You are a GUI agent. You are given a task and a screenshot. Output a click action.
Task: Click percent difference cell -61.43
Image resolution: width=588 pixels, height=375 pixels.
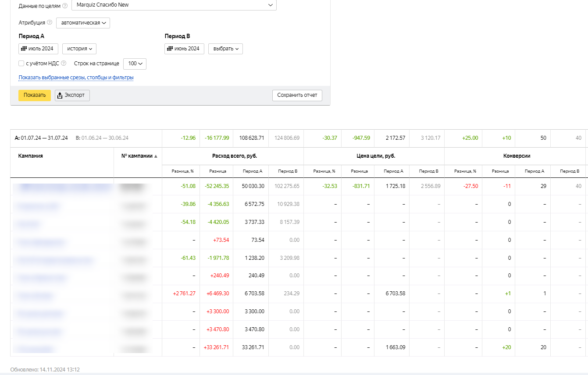pos(188,258)
